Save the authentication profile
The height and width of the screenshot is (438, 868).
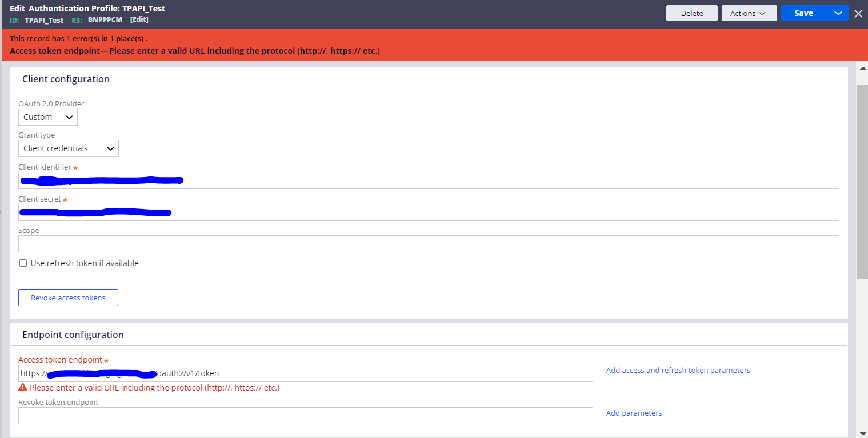click(x=803, y=13)
